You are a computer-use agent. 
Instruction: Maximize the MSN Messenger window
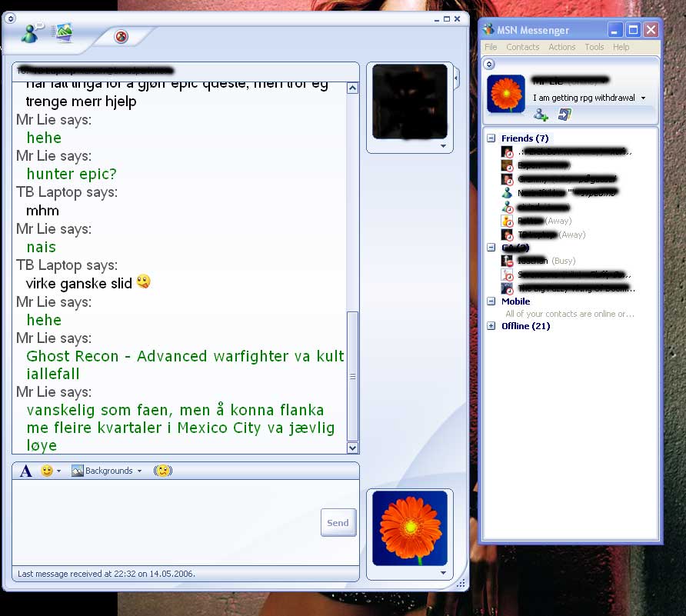point(633,30)
